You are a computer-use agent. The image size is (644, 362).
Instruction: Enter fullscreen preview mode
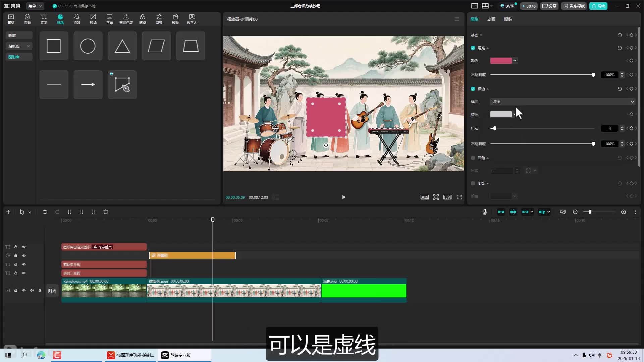coord(460,197)
